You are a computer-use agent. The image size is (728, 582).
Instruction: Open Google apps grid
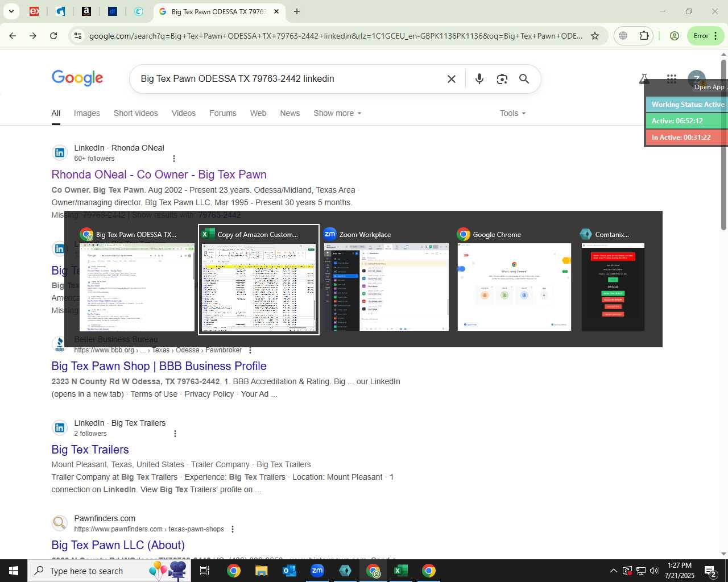point(672,79)
